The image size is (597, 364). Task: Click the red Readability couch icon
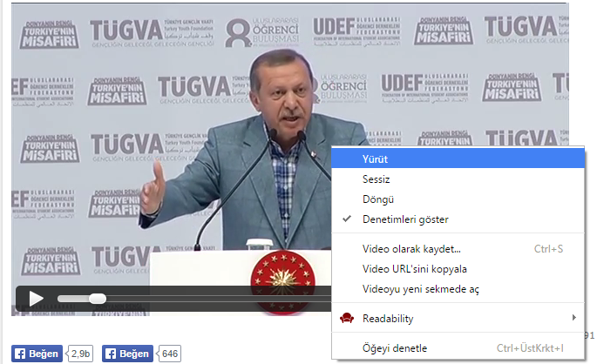pyautogui.click(x=346, y=319)
